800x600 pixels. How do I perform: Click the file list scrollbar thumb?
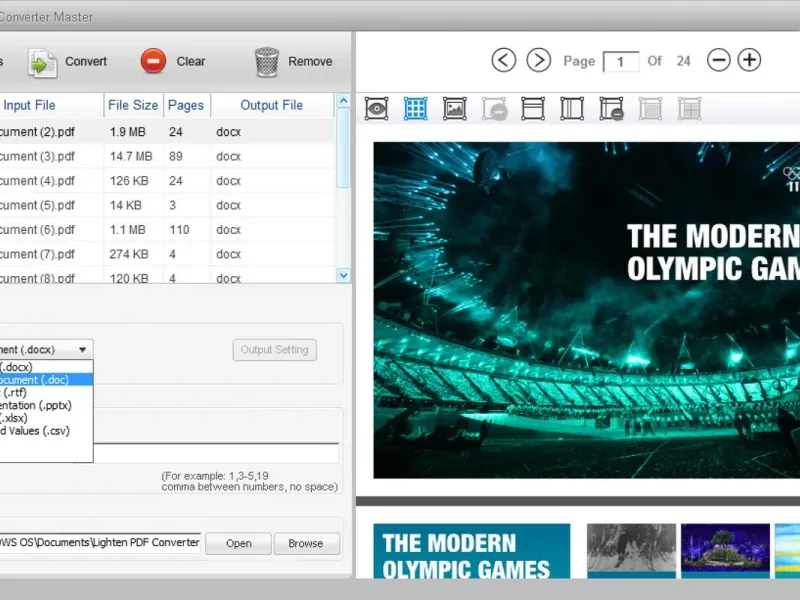pyautogui.click(x=343, y=148)
